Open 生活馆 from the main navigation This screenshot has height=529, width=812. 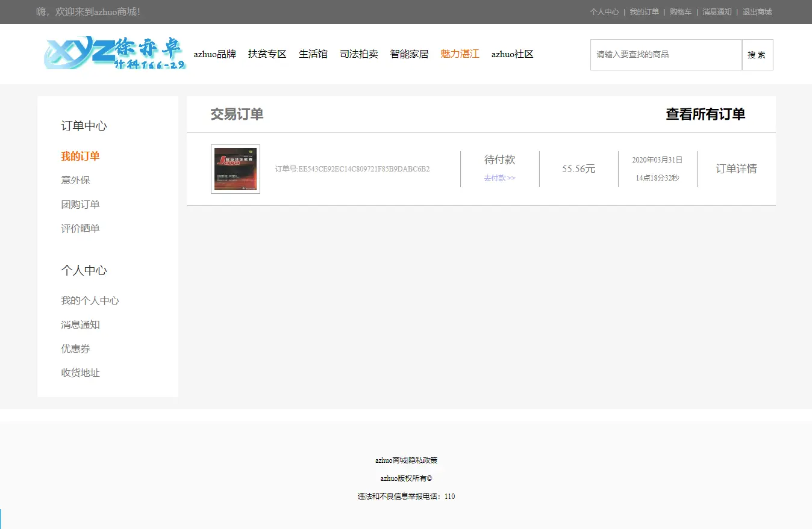(313, 54)
